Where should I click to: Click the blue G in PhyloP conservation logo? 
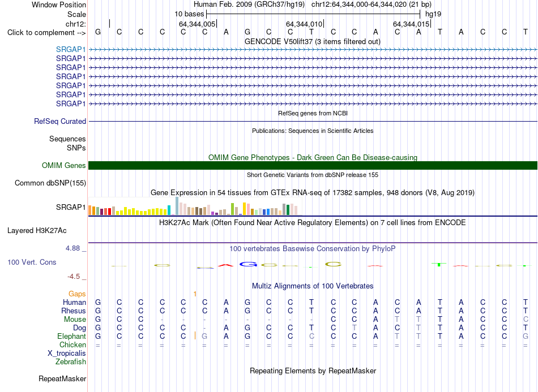[x=248, y=264]
